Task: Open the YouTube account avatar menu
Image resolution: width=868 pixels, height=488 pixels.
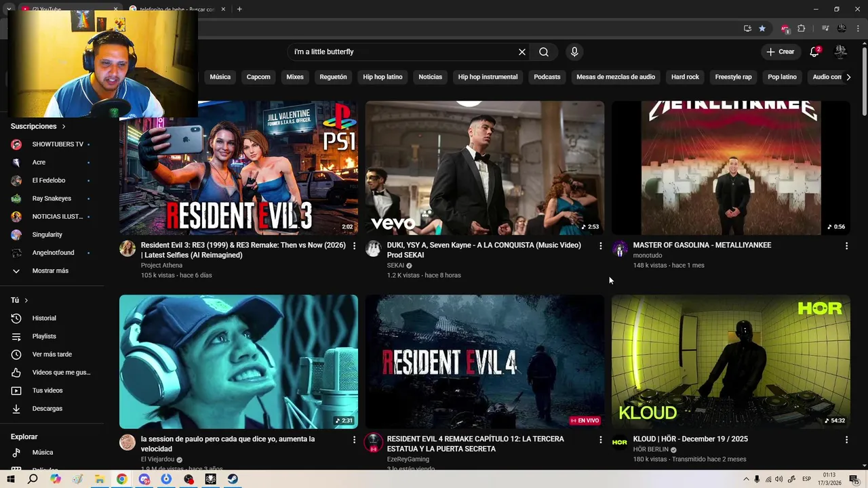Action: (841, 52)
